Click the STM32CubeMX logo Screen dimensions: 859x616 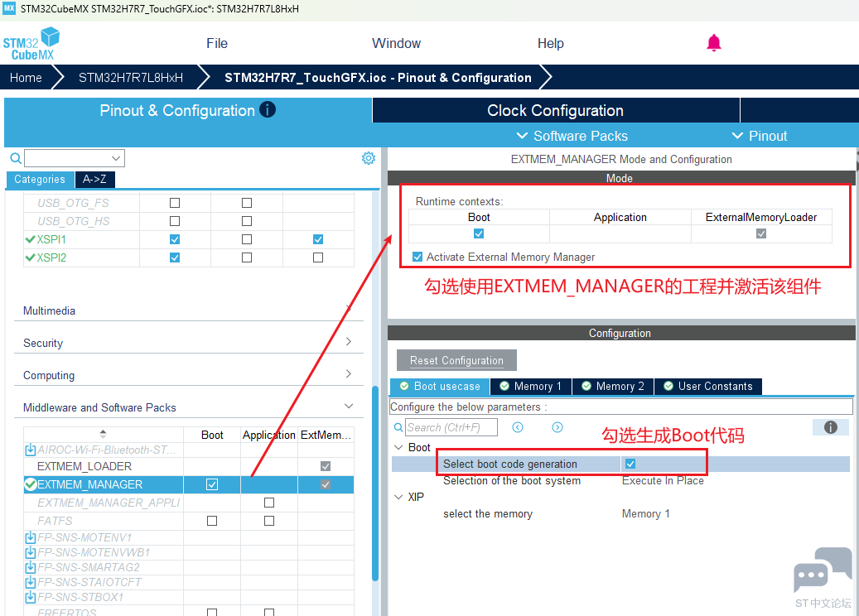pyautogui.click(x=31, y=44)
